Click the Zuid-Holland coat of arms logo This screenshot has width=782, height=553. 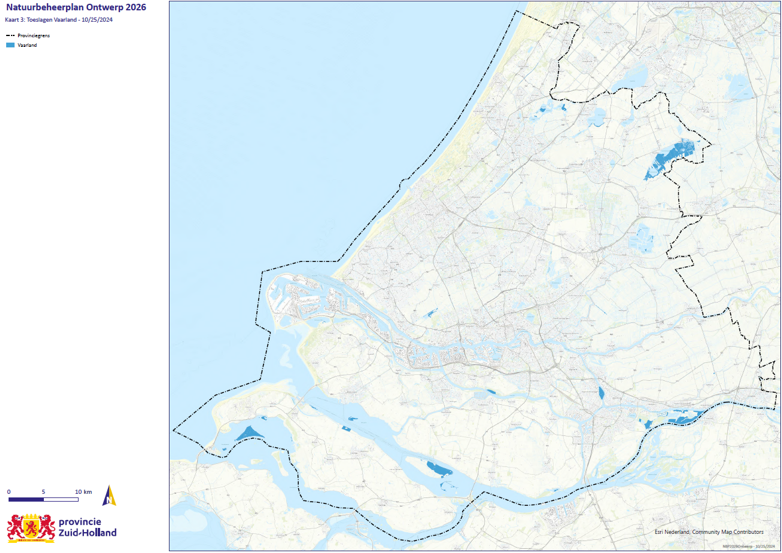click(31, 528)
